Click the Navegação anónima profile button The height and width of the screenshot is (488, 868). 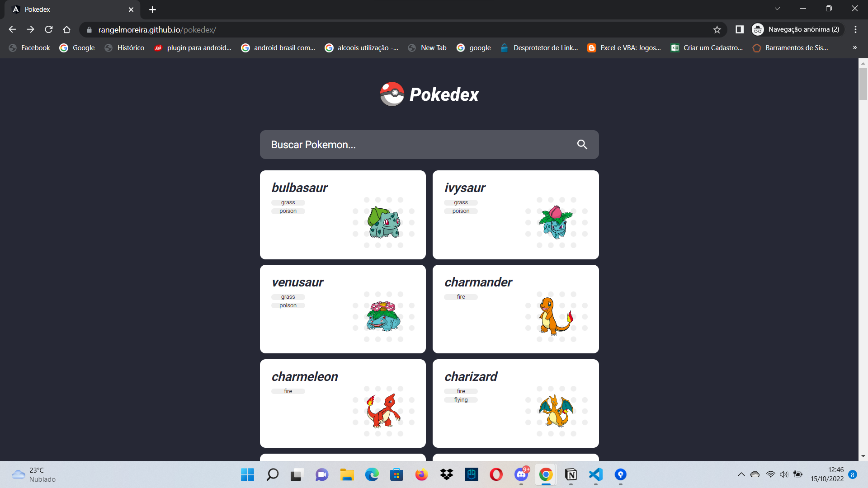click(x=797, y=30)
